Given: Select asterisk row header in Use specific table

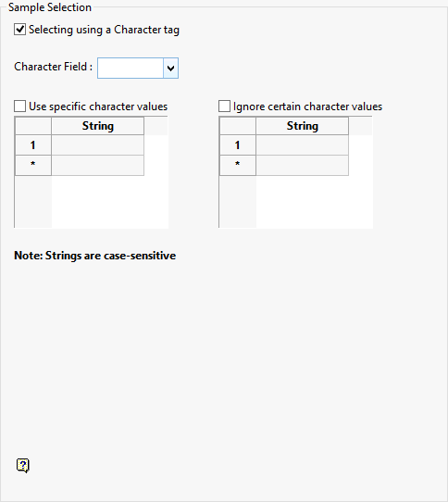Looking at the screenshot, I should pyautogui.click(x=33, y=165).
